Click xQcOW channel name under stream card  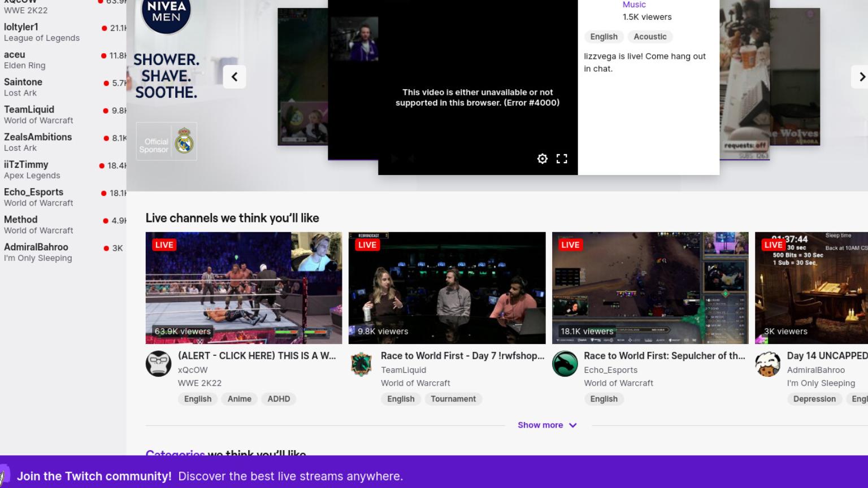[x=193, y=370]
